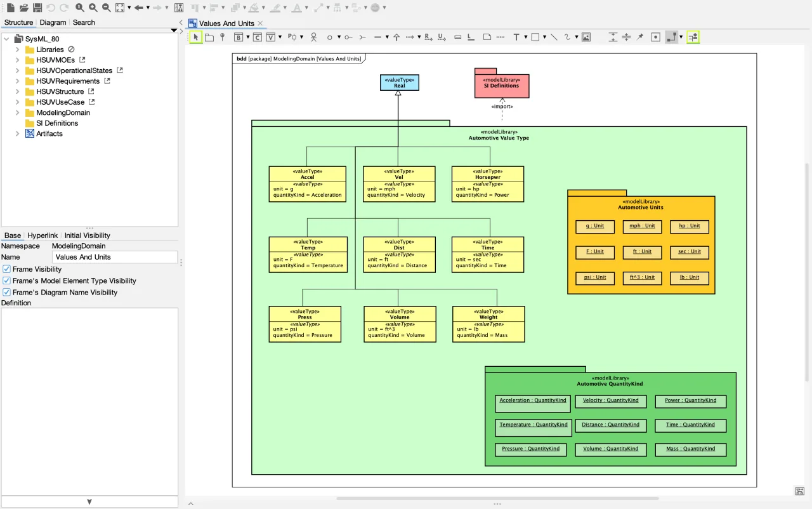812x509 pixels.
Task: Select the straight line drawing tool
Action: pos(554,37)
